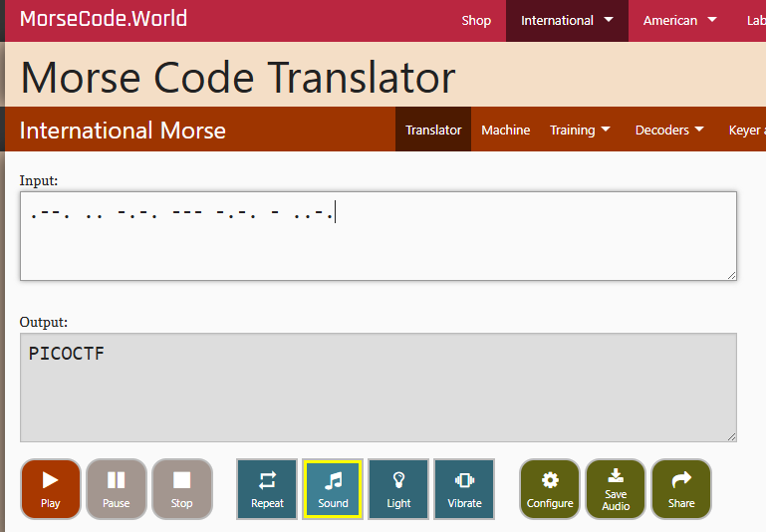The image size is (766, 532).
Task: Switch to the Translator tab
Action: point(433,130)
